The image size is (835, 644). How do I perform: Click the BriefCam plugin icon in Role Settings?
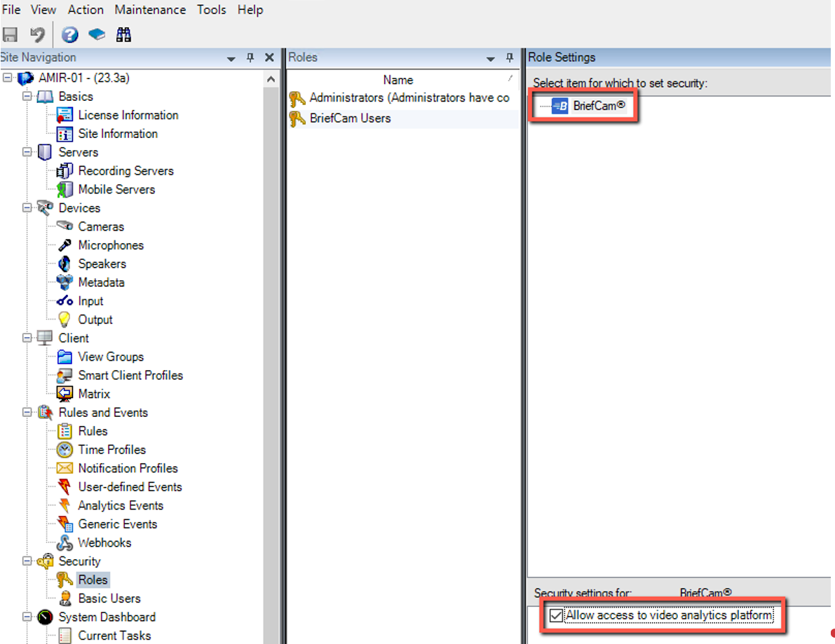(x=559, y=106)
